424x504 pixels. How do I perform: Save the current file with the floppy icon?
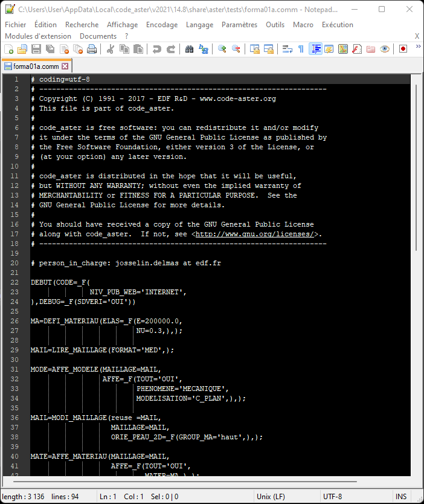tap(36, 49)
